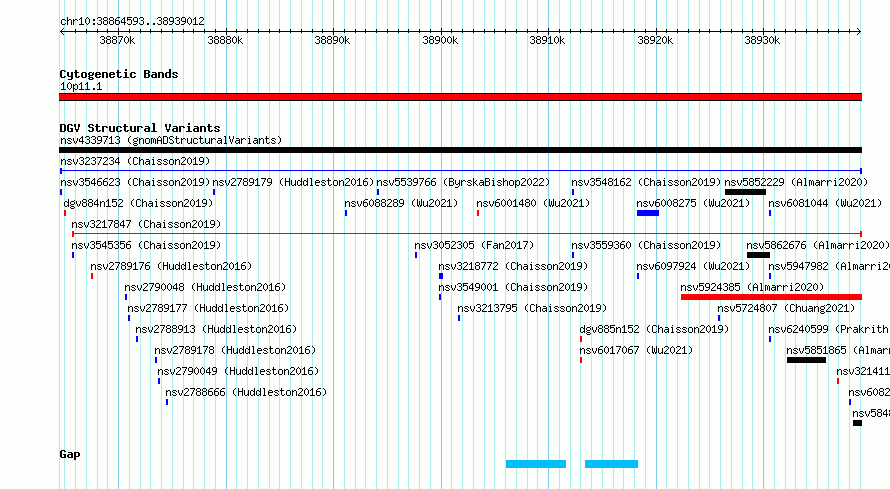Select nsv5851865 variant label
Image resolution: width=890 pixels, height=489 pixels.
[838, 350]
